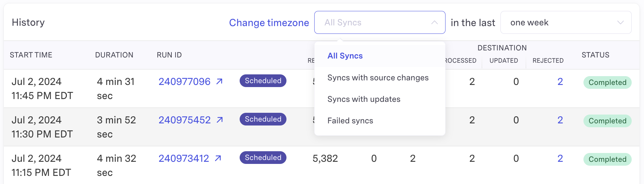The width and height of the screenshot is (644, 184).
Task: Open run ID 240975452 link
Action: [x=184, y=120]
